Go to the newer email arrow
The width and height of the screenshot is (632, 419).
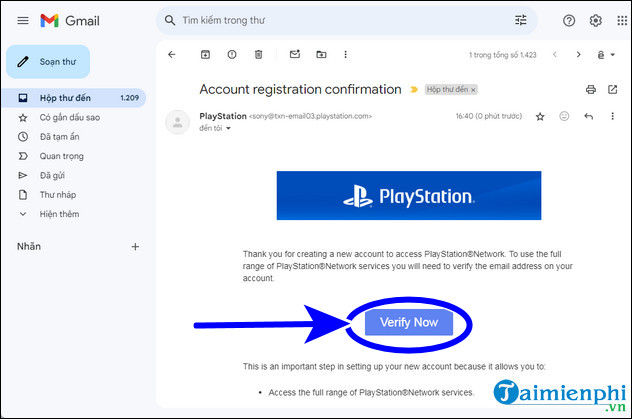(x=555, y=54)
